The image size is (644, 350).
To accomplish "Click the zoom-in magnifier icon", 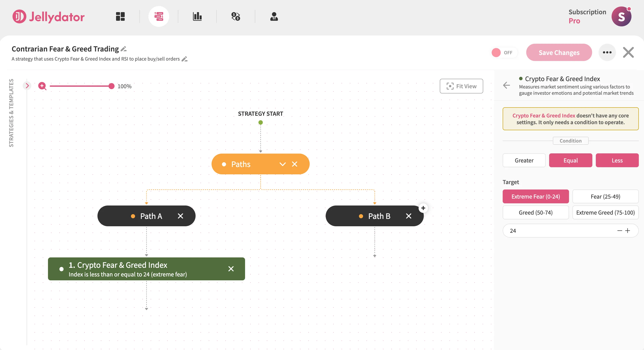I will point(42,86).
